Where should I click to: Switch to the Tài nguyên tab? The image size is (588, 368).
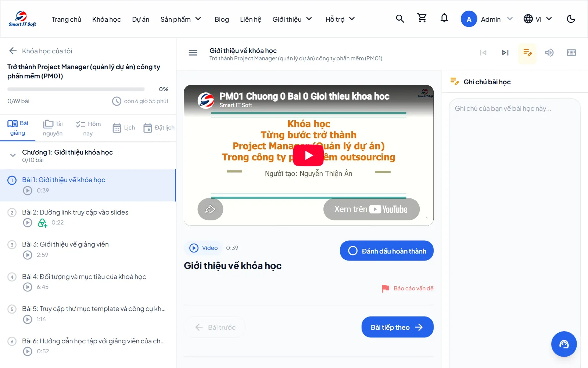(53, 128)
